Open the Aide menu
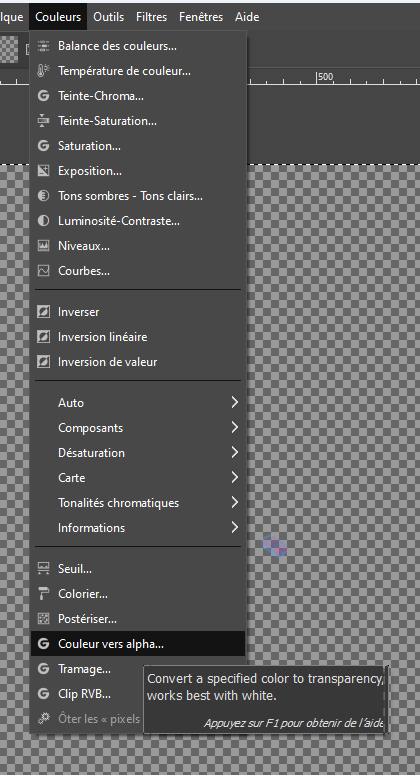Screen dimensions: 420x775 pos(247,17)
